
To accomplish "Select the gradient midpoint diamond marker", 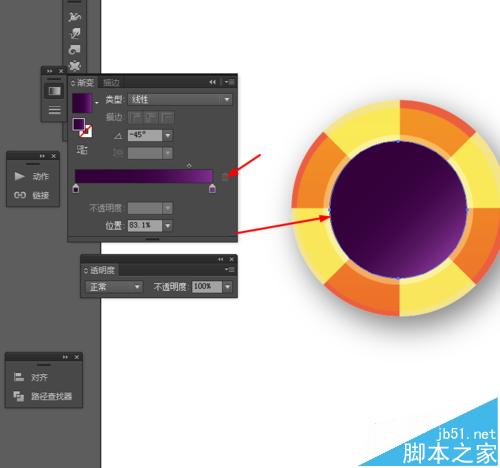I will [189, 165].
